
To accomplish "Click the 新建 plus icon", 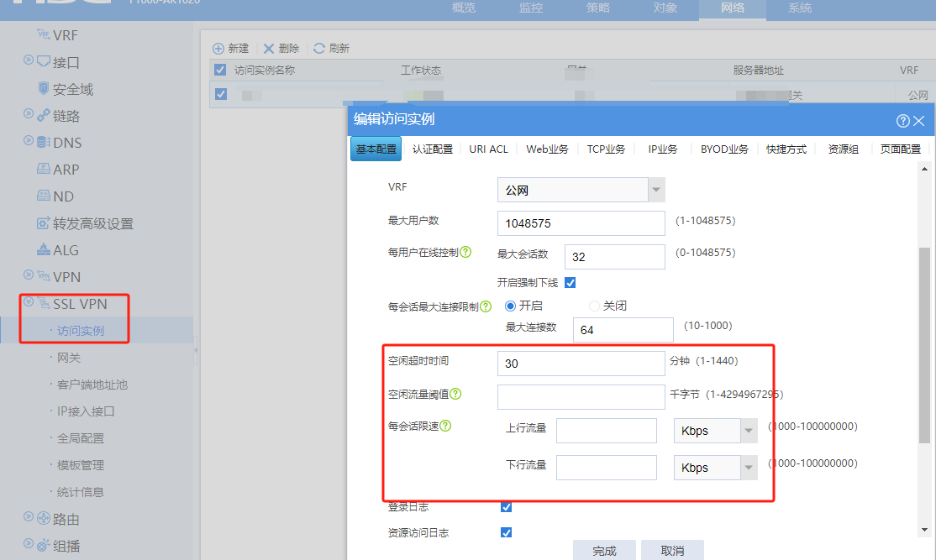I will 218,49.
